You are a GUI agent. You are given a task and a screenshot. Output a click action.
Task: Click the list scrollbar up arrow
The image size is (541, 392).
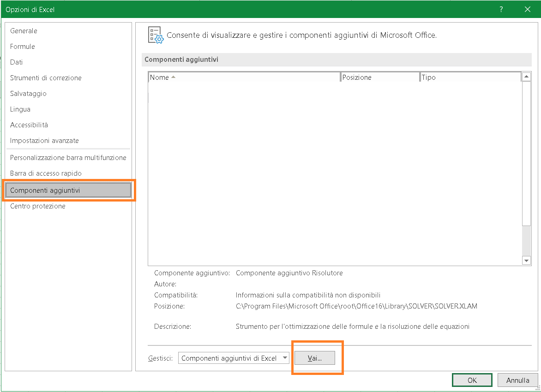[x=526, y=77]
